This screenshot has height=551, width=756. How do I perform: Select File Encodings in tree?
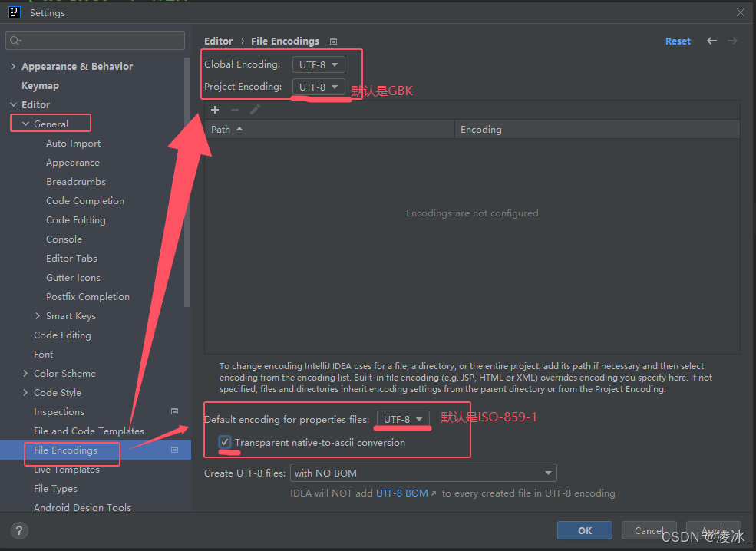coord(65,450)
